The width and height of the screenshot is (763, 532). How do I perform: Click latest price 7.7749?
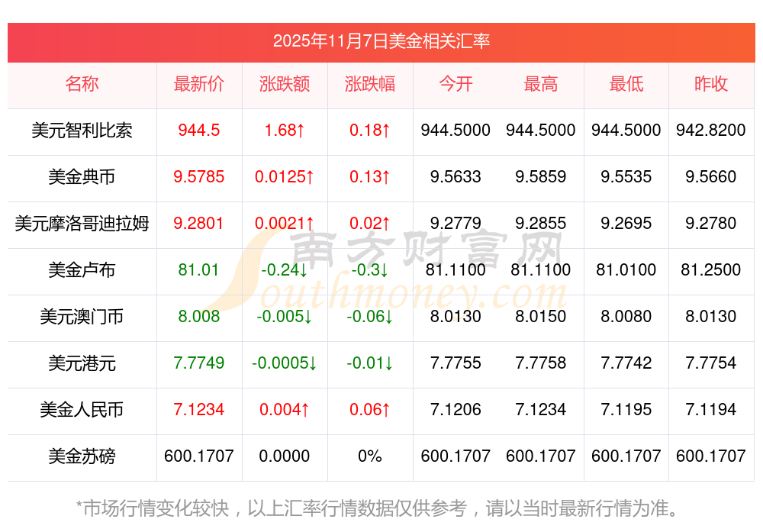pos(198,363)
